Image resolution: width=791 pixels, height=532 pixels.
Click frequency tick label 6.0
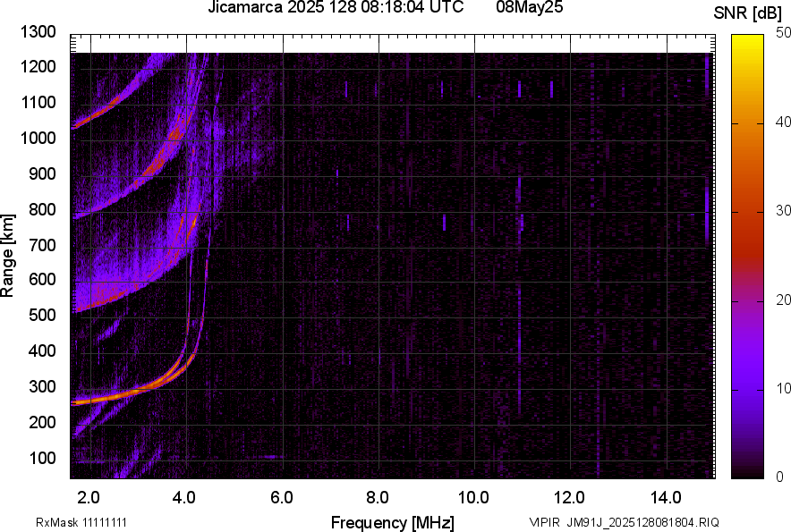coord(282,498)
